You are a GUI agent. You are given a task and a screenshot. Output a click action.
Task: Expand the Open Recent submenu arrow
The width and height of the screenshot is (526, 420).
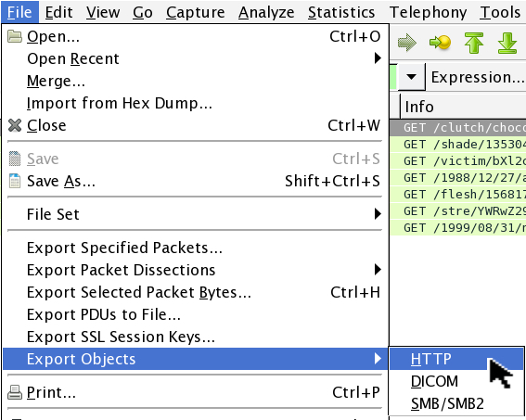378,58
